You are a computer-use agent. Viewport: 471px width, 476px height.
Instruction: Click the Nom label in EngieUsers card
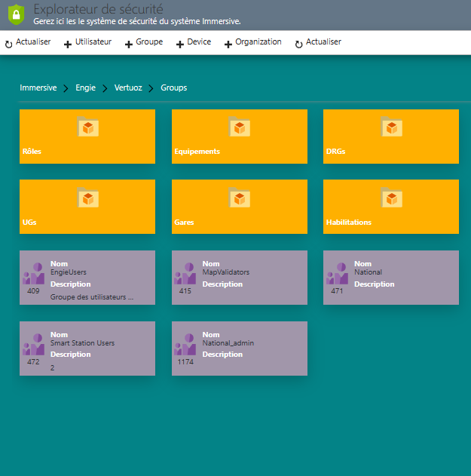tap(59, 264)
